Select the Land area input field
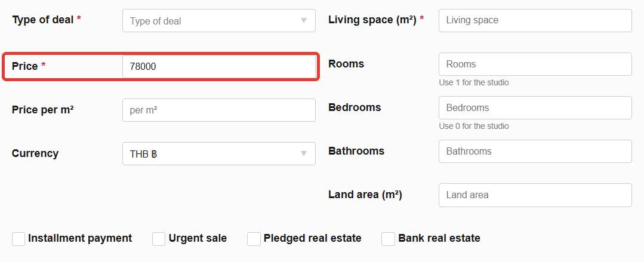Image resolution: width=644 pixels, height=262 pixels. tap(535, 195)
